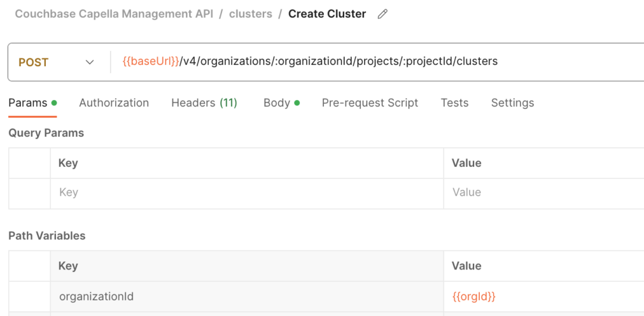The width and height of the screenshot is (644, 316).
Task: Click the Couchbase Capella Management API breadcrumb
Action: tap(114, 14)
